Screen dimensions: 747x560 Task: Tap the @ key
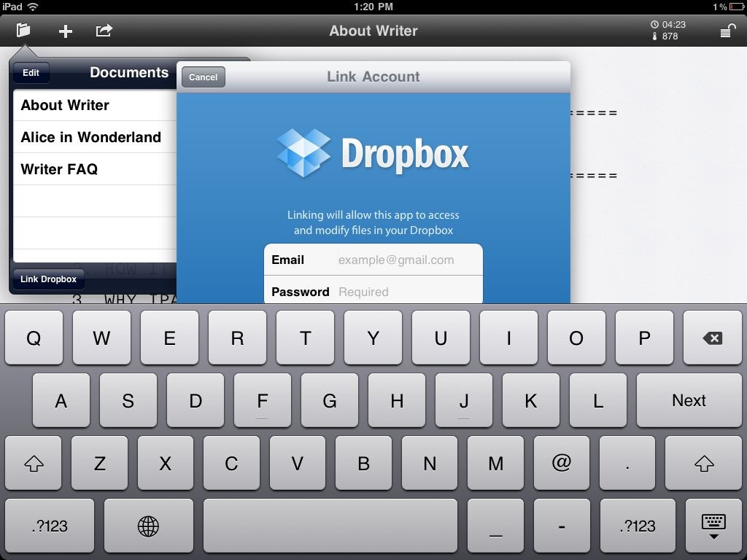(562, 463)
